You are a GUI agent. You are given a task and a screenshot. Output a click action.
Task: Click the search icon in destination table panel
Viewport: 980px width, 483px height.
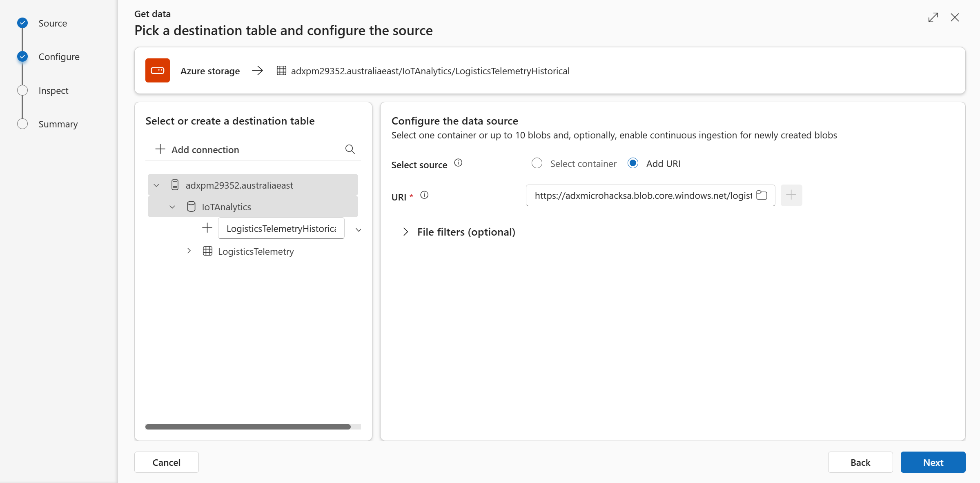click(x=350, y=149)
